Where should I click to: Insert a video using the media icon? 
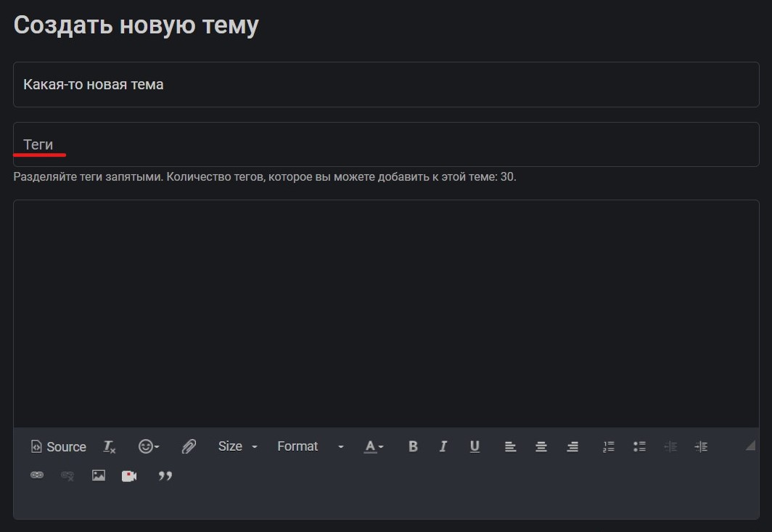[128, 476]
